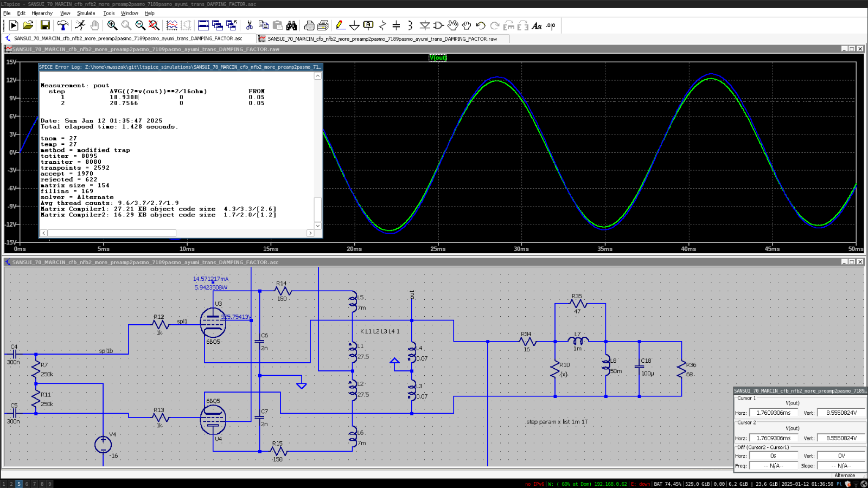Select workspace 1 in the taskbar
Screen dimensions: 868x488
click(x=3, y=484)
